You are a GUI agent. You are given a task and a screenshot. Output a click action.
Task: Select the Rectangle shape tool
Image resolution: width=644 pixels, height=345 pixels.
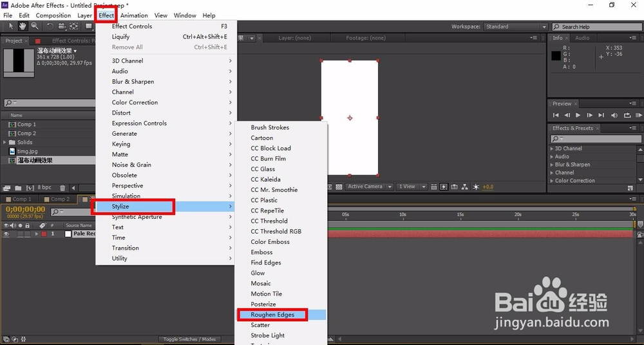pos(88,26)
